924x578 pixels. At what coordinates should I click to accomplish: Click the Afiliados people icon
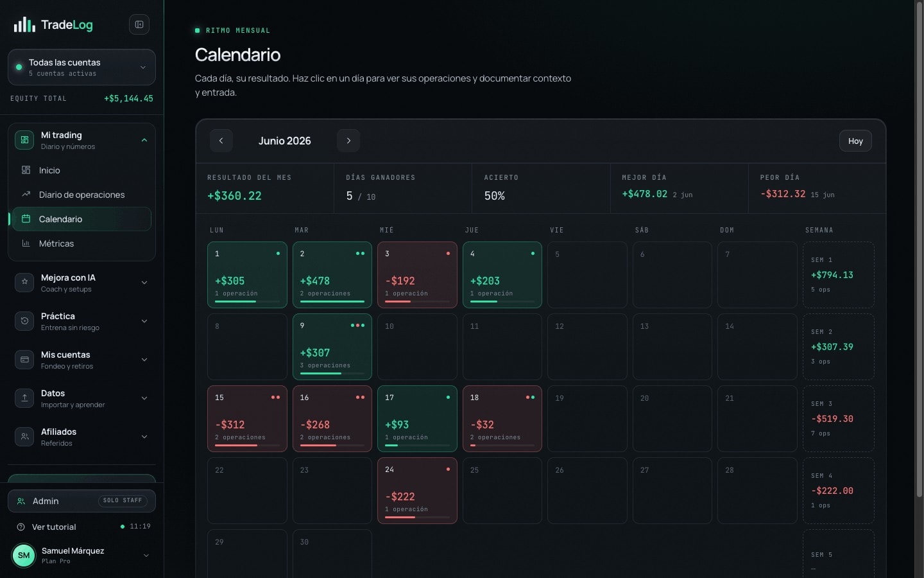click(x=24, y=437)
